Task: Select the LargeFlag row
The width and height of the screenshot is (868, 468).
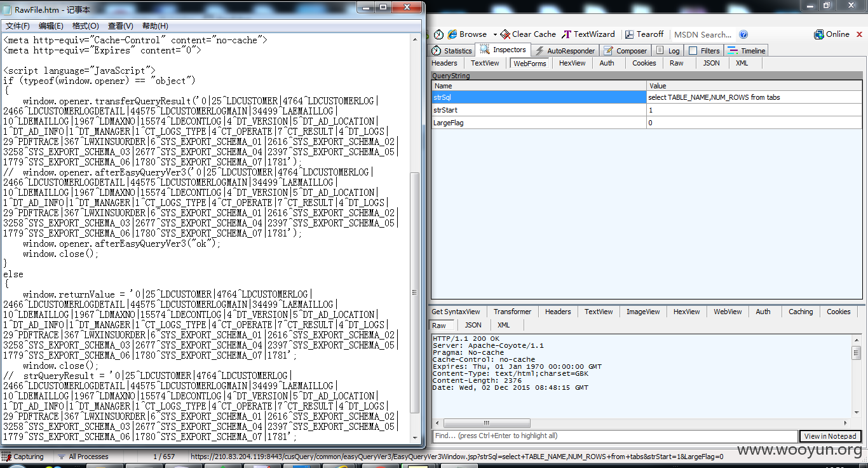Action: [x=647, y=123]
